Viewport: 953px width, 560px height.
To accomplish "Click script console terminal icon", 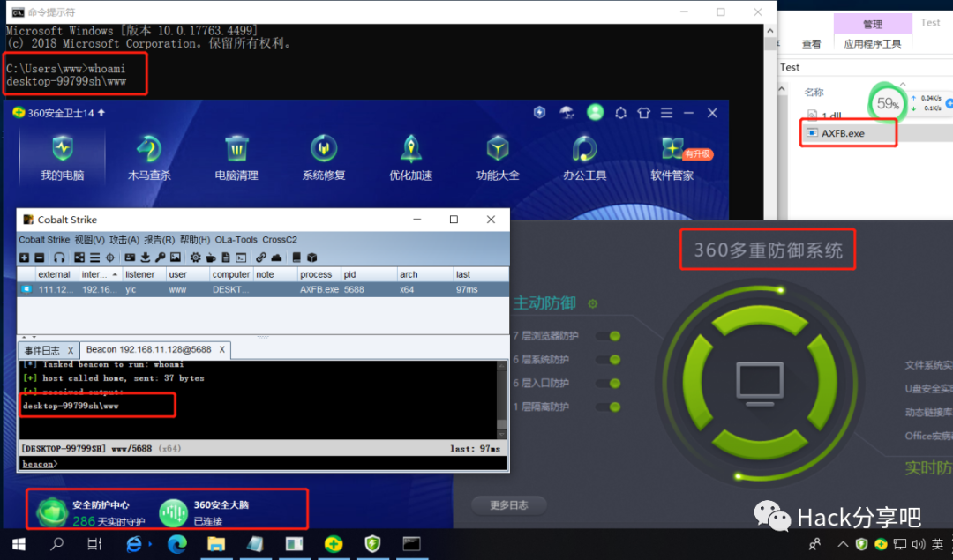I will [241, 258].
